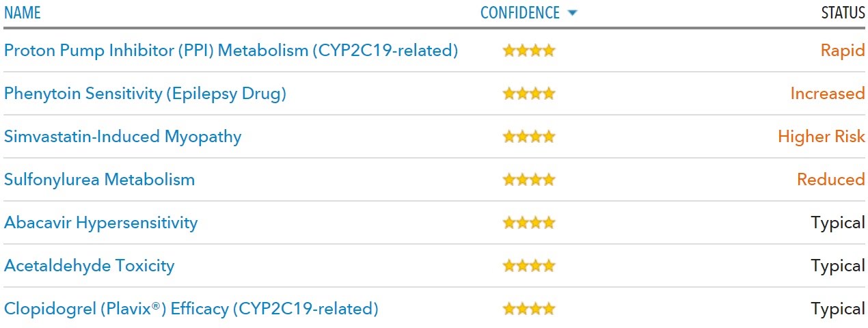The image size is (868, 328).
Task: Open Phenytoin Sensitivity (Epilepsy Drug) report
Action: click(145, 94)
